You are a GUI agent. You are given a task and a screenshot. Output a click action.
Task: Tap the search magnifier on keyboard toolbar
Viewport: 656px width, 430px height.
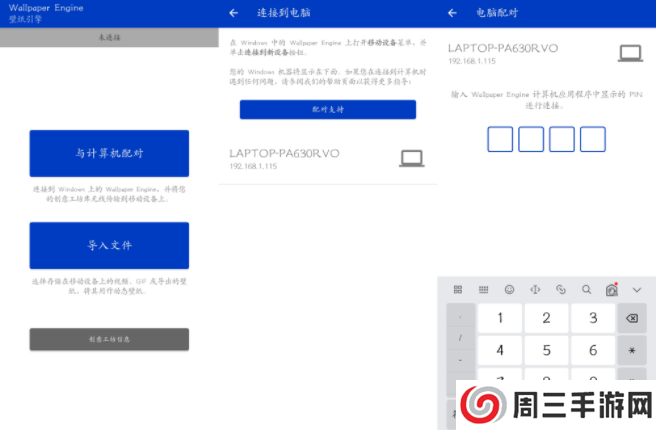586,289
